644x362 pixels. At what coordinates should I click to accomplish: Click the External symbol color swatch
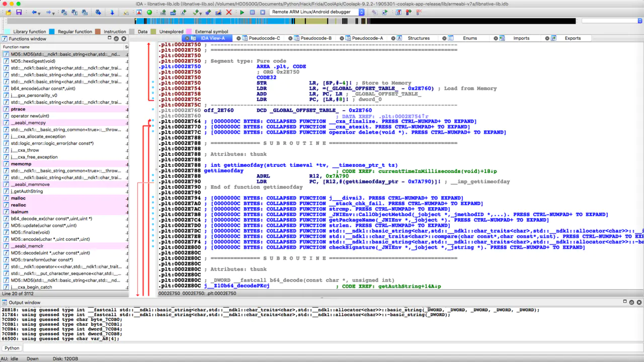point(189,32)
